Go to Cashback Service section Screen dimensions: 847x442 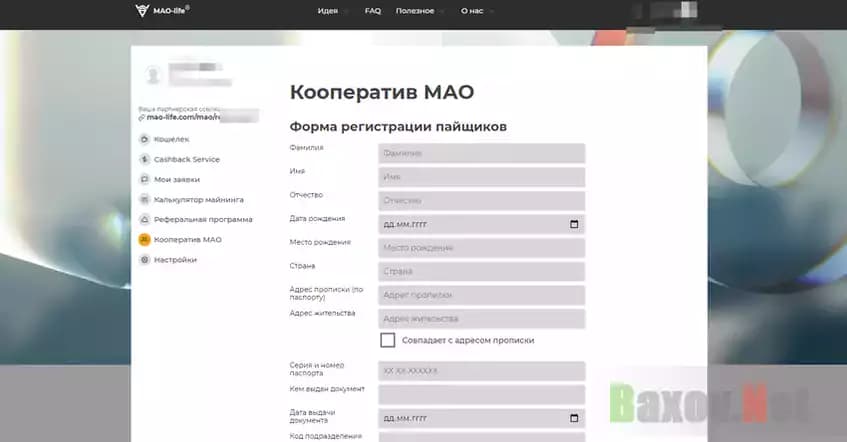(x=187, y=159)
